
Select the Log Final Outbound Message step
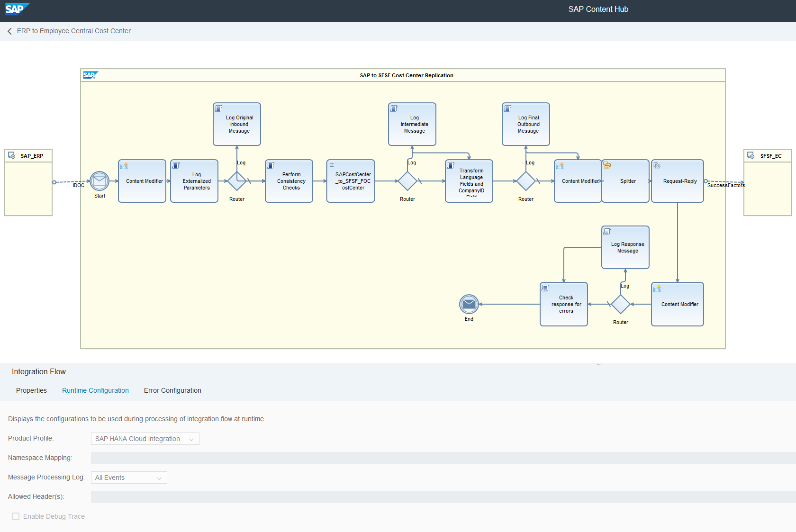tap(526, 124)
